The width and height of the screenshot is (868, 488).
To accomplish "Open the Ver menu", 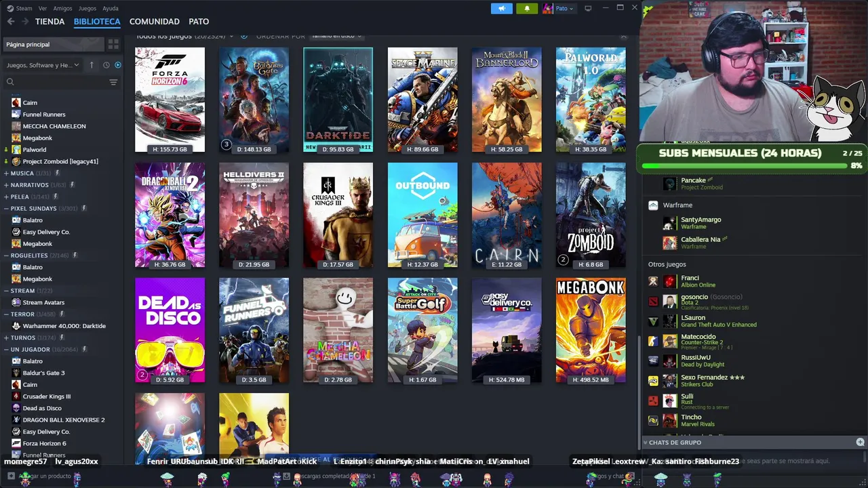I will point(43,8).
